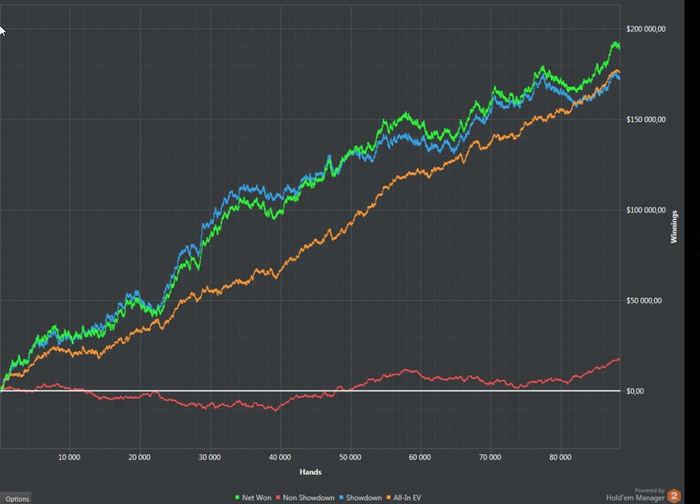Click the $200 000,00 axis value
700x504 pixels.
tap(646, 29)
